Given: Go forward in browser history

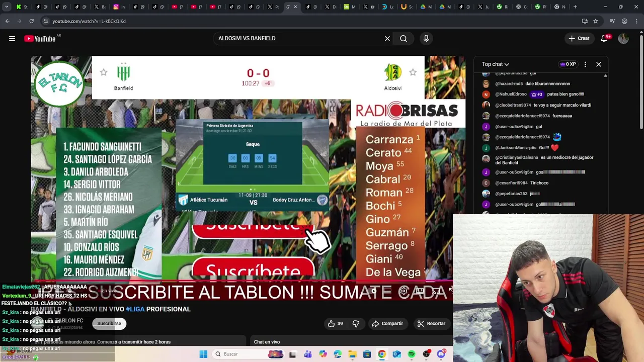Looking at the screenshot, I should coord(19,21).
